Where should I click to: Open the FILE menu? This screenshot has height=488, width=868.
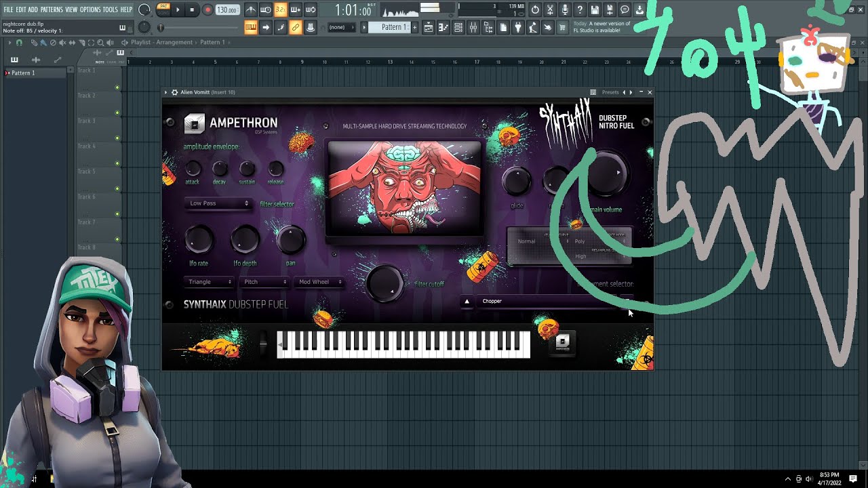pyautogui.click(x=8, y=9)
